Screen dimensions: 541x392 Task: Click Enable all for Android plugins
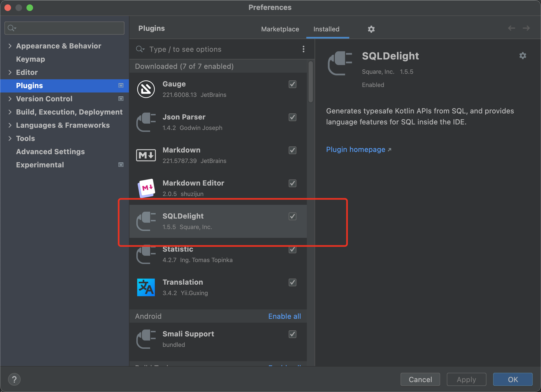285,316
